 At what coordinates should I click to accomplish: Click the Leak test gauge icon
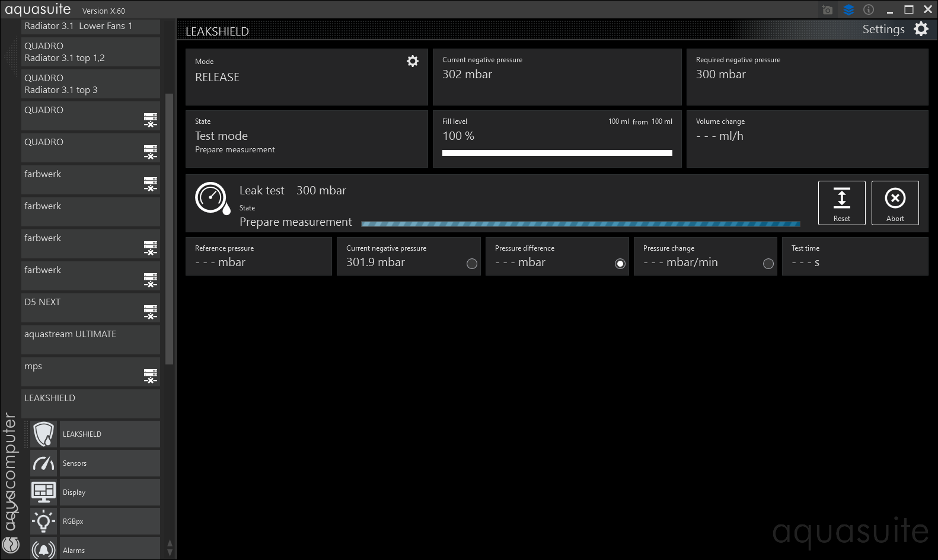click(212, 199)
